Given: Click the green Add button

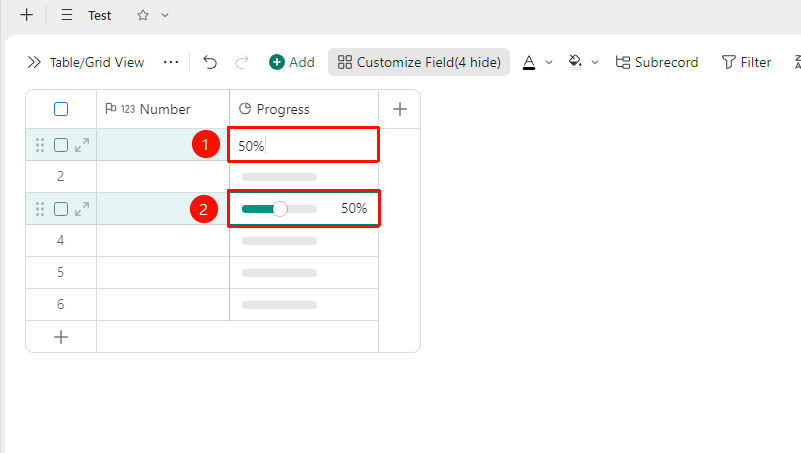Looking at the screenshot, I should 292,62.
